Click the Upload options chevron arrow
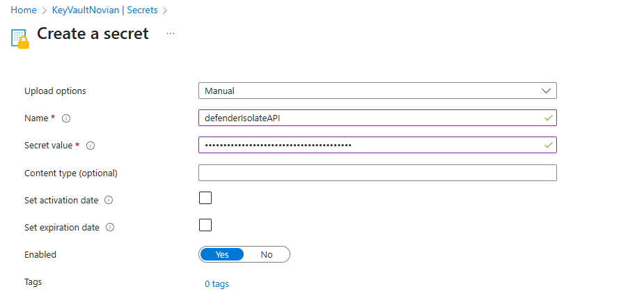Screen dimensions: 644x303 point(547,91)
